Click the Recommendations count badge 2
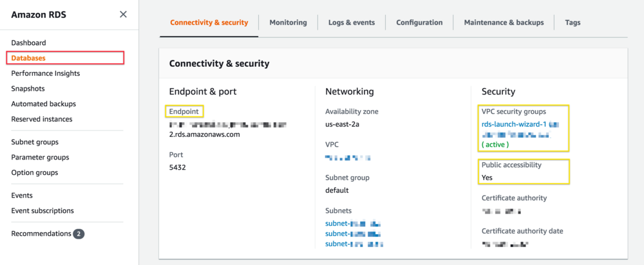Viewport: 644px width, 265px height. pos(79,234)
